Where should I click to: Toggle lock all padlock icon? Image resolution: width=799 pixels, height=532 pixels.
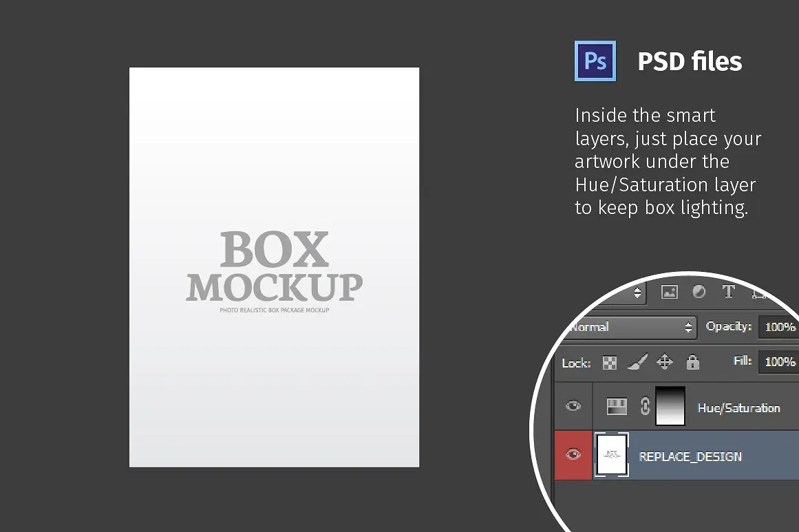click(692, 362)
